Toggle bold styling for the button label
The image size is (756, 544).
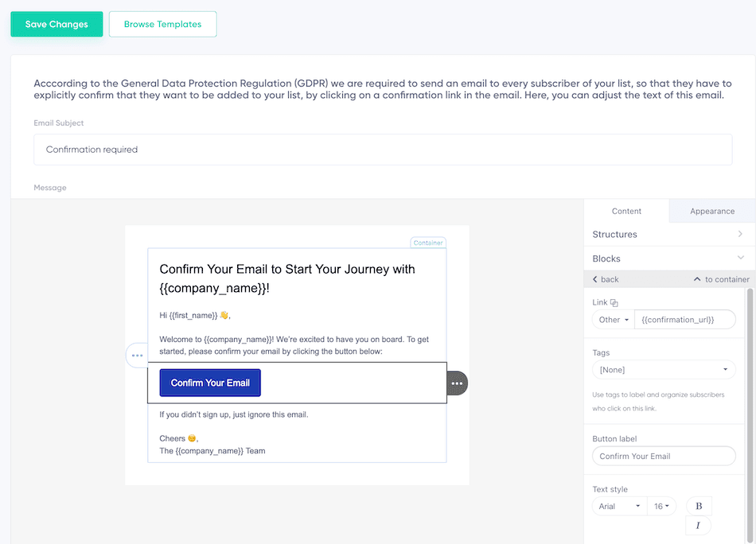[x=698, y=506]
